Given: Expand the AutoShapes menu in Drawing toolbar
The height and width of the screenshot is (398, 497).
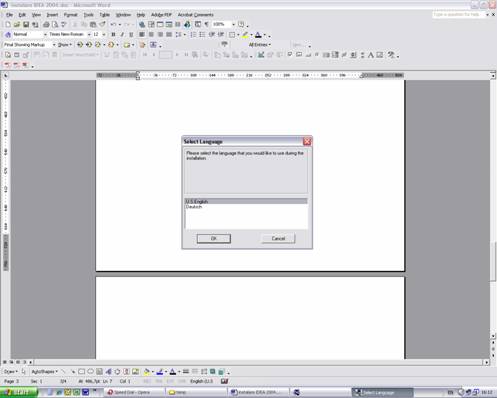Looking at the screenshot, I should 44,371.
